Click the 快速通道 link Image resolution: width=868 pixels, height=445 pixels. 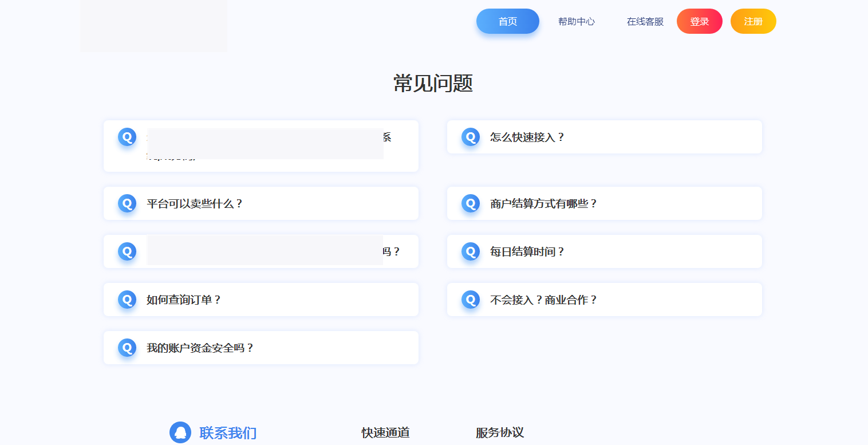[x=384, y=433]
